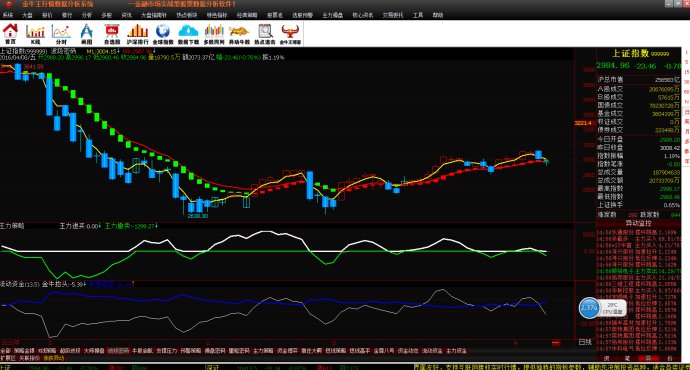
Task: Open the 全球指数 globe icon
Action: pos(163,34)
